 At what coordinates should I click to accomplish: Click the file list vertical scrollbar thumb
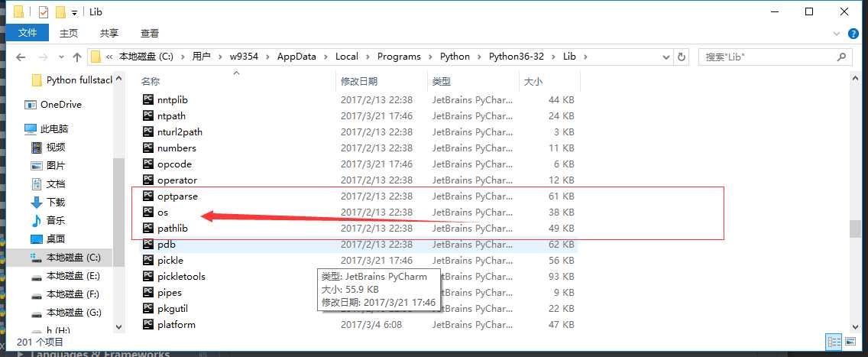[855, 229]
